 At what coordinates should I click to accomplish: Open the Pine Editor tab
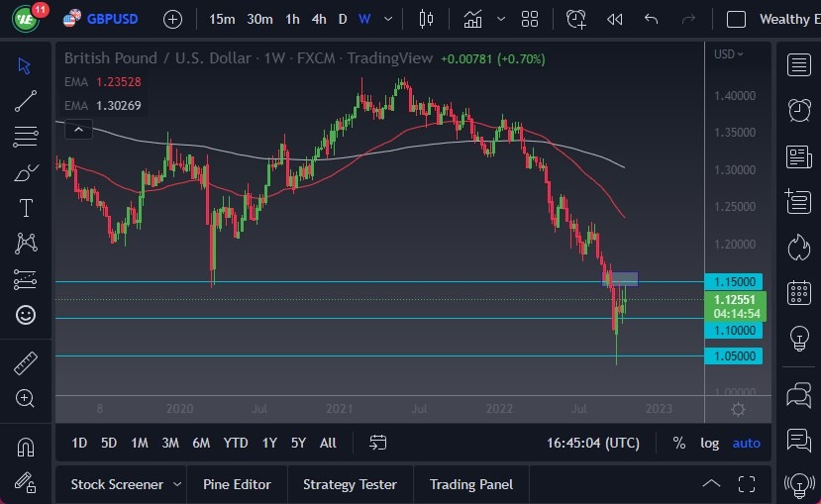237,484
